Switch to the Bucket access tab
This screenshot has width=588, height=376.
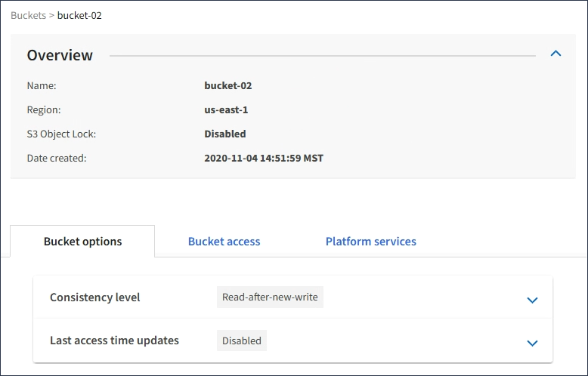click(224, 242)
